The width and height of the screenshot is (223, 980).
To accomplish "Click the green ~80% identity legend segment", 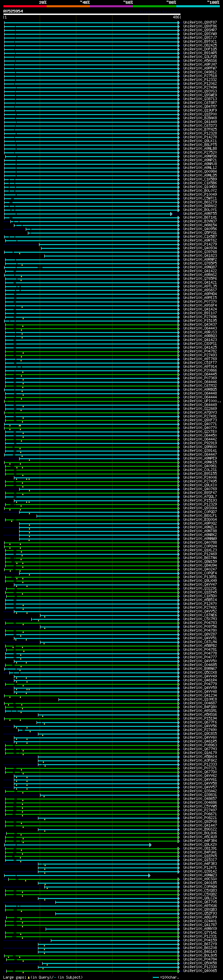I will pos(155,6).
